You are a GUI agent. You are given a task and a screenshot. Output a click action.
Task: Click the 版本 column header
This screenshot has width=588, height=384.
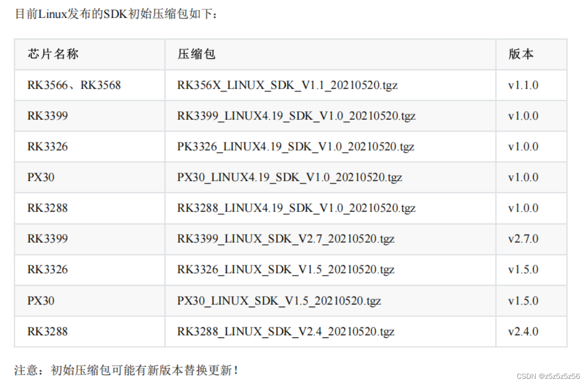(521, 54)
